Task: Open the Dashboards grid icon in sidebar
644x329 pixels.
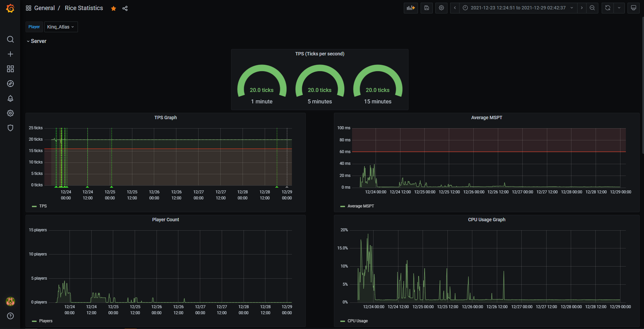Action: 10,69
